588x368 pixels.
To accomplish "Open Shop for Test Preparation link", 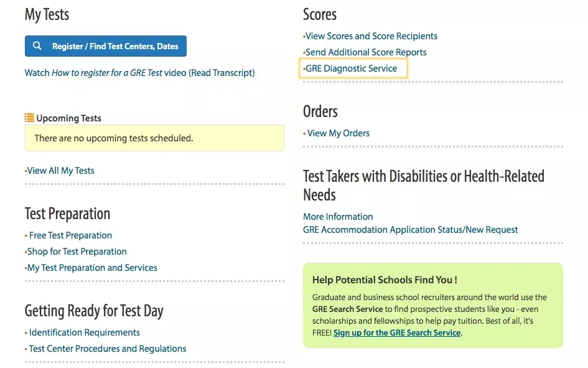I will click(x=77, y=252).
